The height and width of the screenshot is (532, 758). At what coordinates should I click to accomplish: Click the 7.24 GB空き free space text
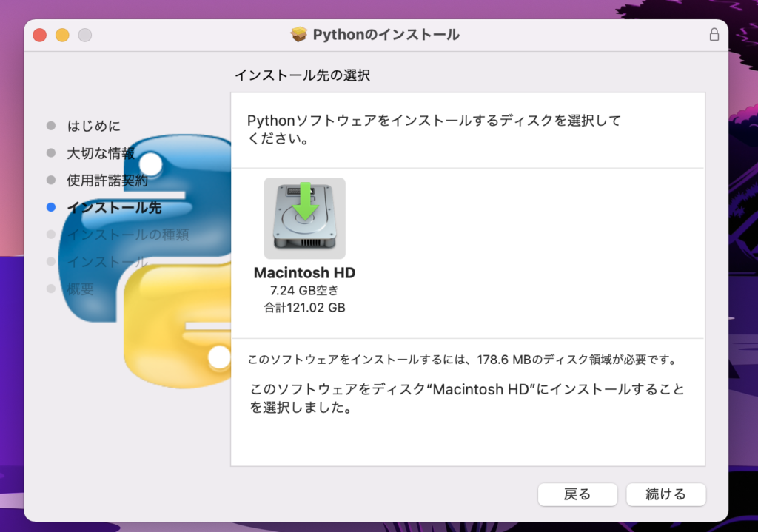tap(304, 290)
